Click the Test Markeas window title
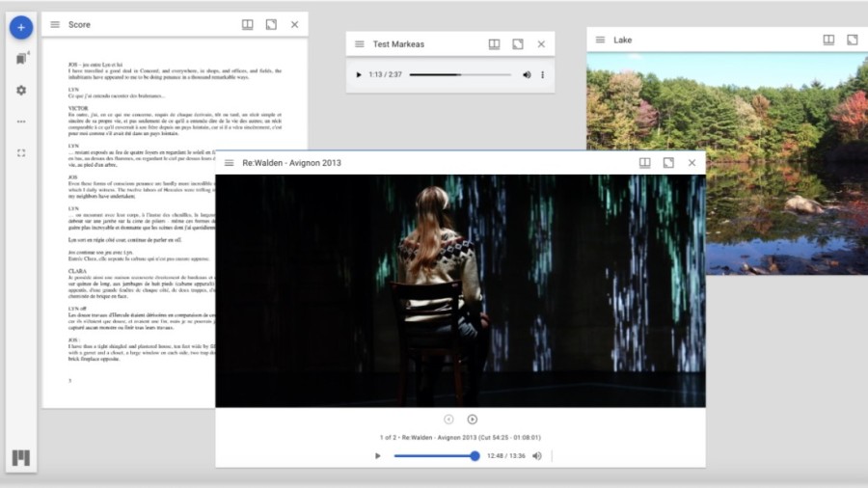 [398, 43]
